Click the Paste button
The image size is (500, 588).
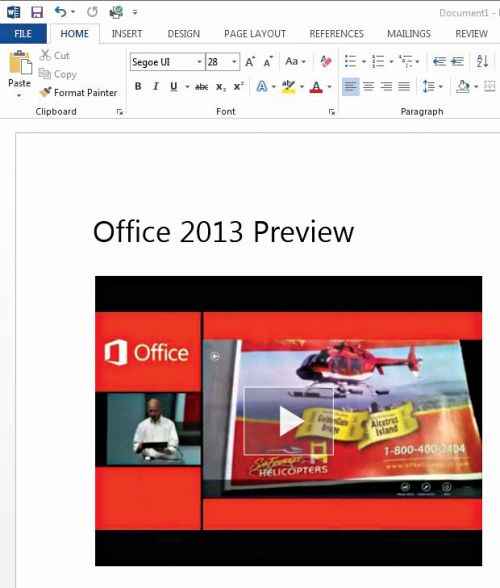[x=20, y=74]
